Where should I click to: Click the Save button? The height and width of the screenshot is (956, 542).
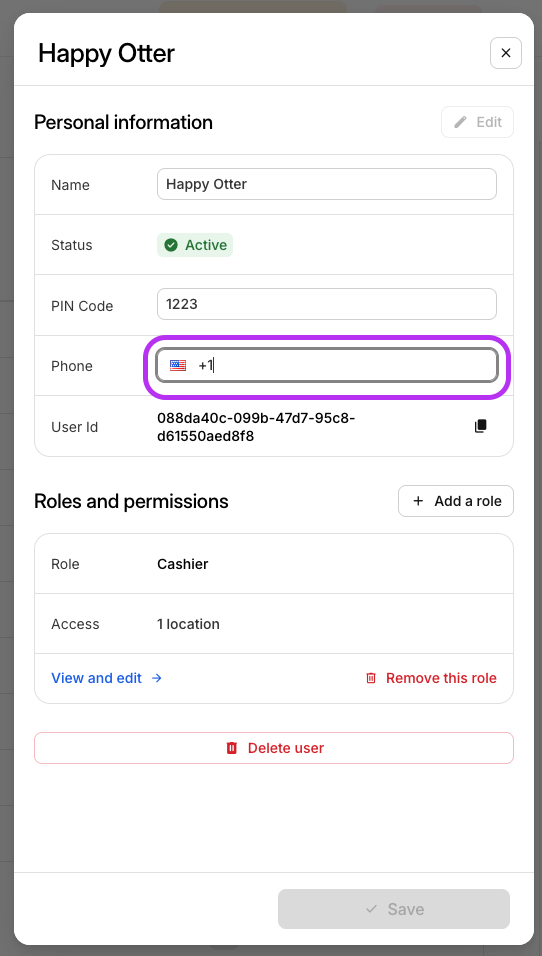pos(394,909)
